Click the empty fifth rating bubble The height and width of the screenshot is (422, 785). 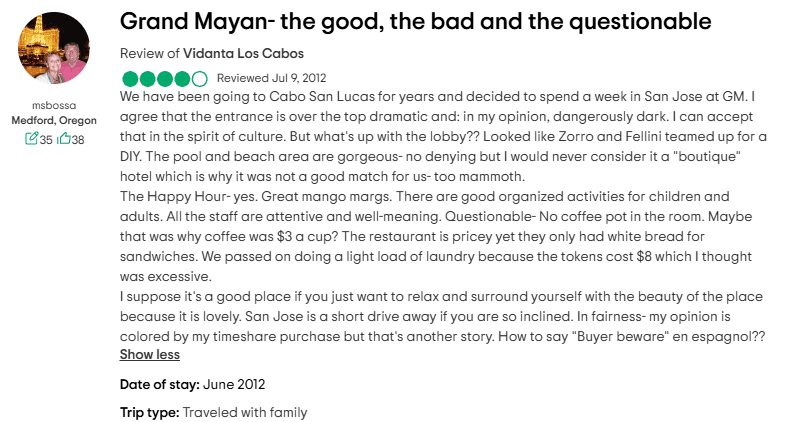(x=199, y=79)
